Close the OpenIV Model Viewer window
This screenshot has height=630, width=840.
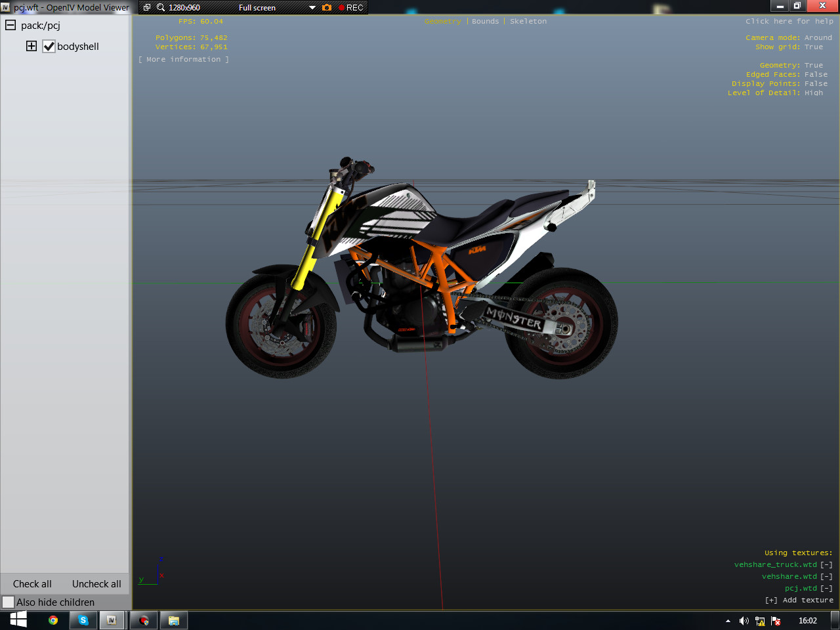(x=823, y=6)
